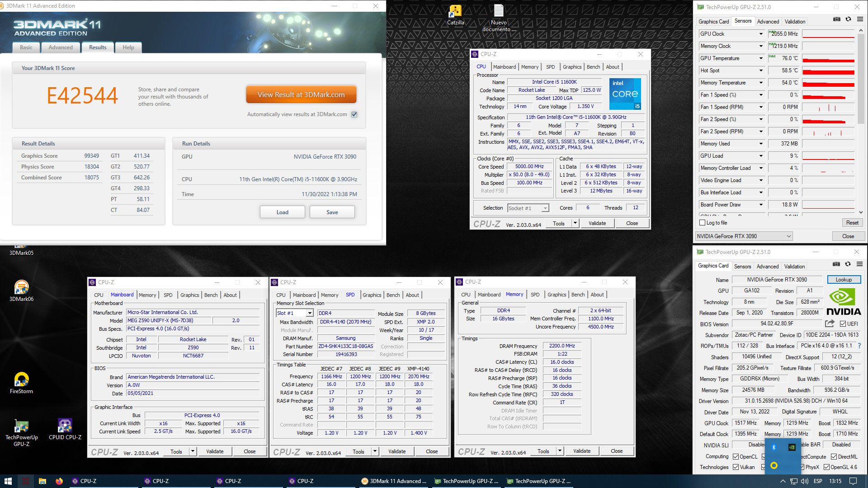Click the GPU-Z Sensors scrollbar thumb
Viewport: 868px width, 488px height.
coord(861,79)
